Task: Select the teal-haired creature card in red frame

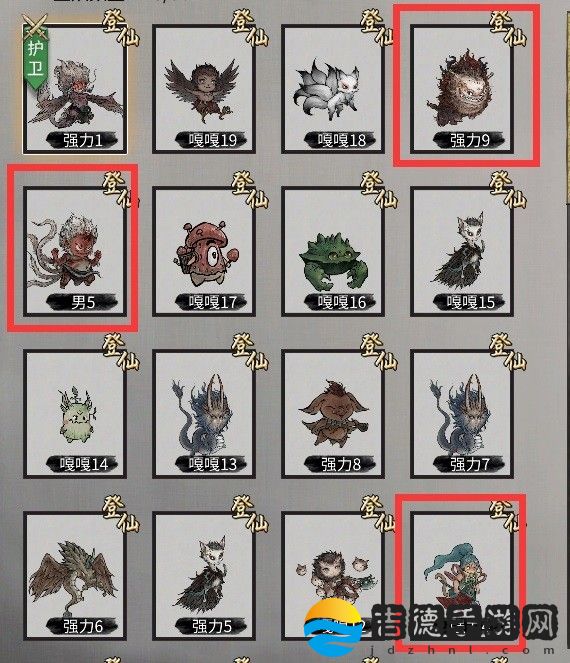Action: (x=462, y=576)
